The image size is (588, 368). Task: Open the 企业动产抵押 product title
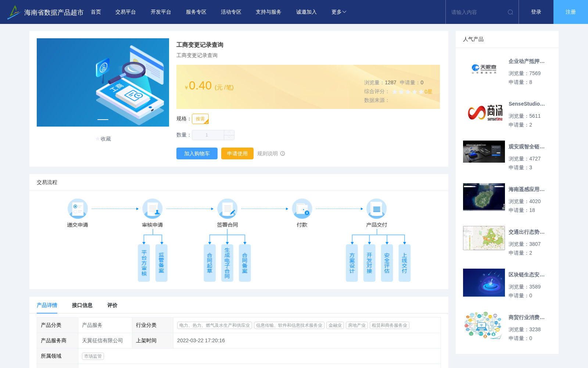coord(527,61)
